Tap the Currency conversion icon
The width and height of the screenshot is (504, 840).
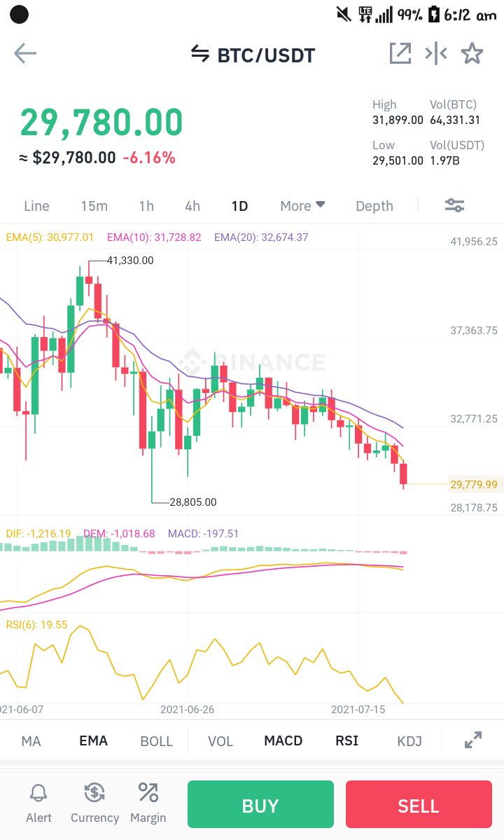(x=94, y=802)
